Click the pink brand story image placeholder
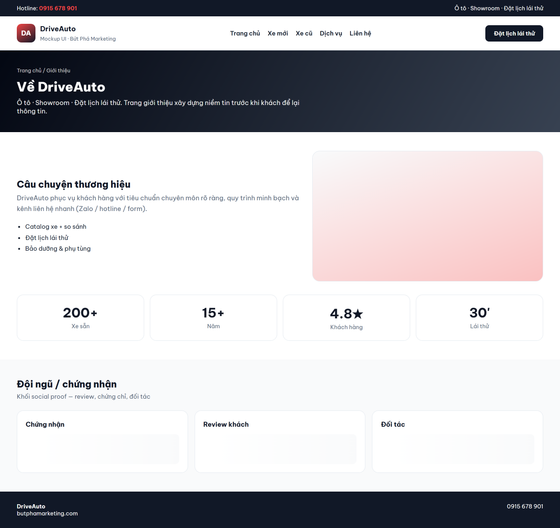 (x=428, y=216)
